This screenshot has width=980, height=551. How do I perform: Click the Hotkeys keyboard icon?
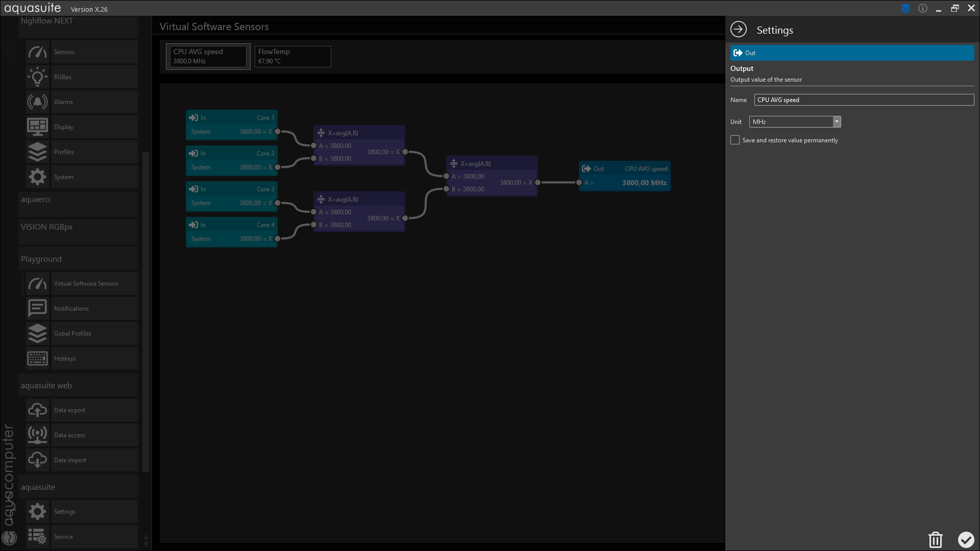(37, 359)
